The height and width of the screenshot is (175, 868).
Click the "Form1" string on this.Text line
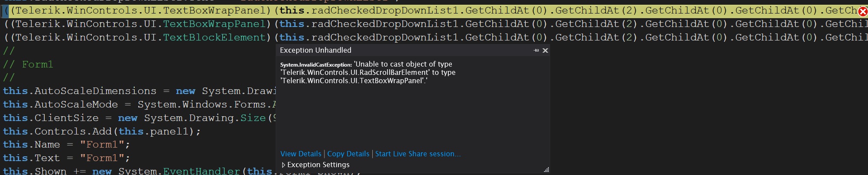tap(104, 158)
